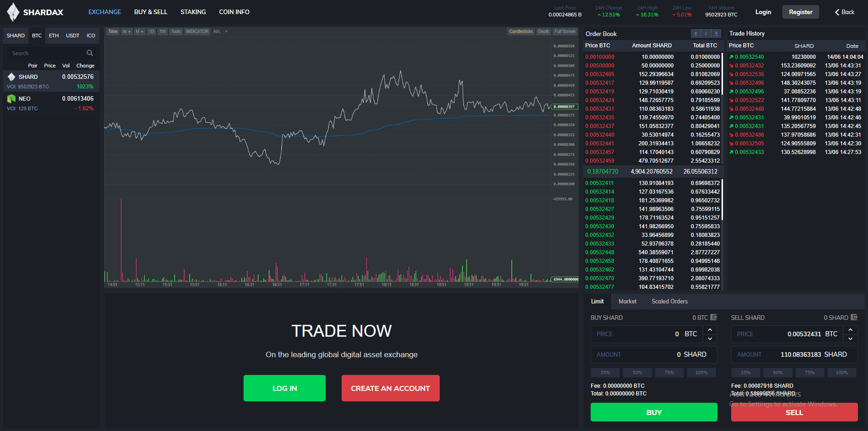This screenshot has width=868, height=431.
Task: Click the SHARDAX logo
Action: (35, 12)
